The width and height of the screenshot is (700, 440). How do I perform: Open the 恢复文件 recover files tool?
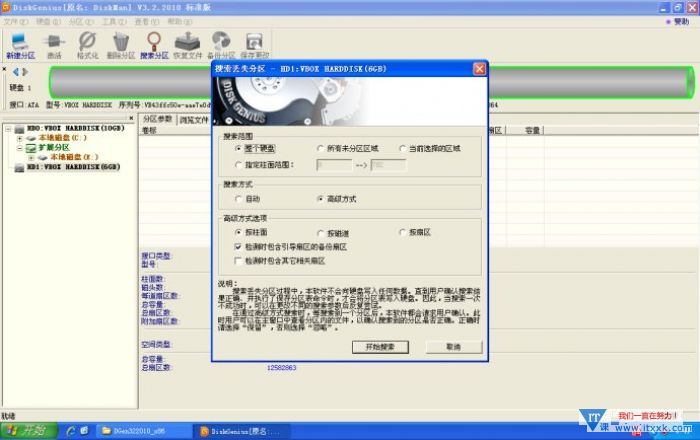click(188, 46)
